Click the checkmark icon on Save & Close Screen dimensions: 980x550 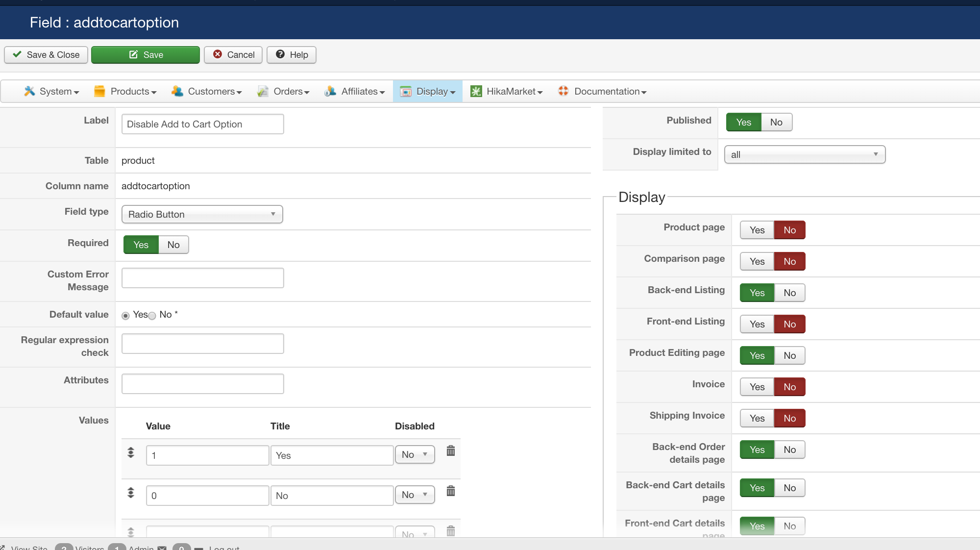(x=17, y=54)
